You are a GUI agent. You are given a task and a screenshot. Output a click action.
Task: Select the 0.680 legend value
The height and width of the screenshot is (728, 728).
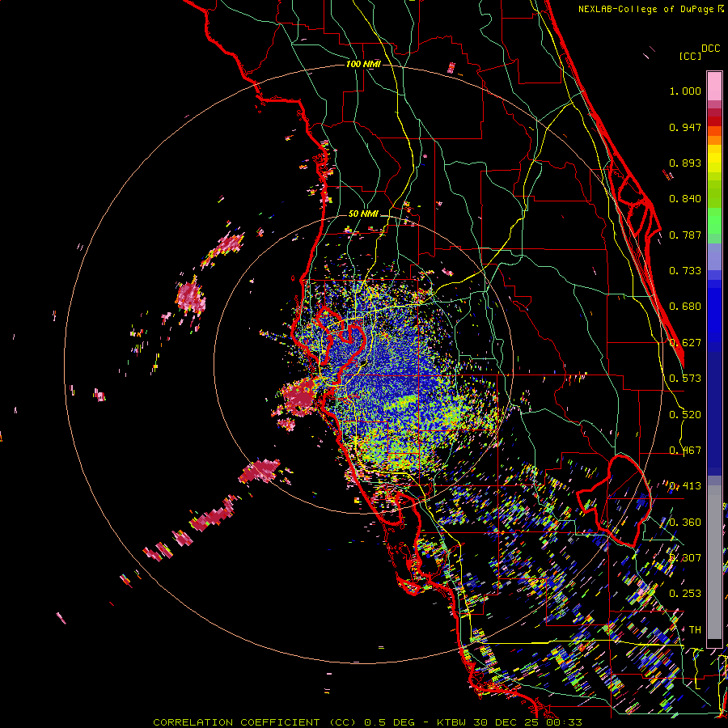tap(685, 307)
